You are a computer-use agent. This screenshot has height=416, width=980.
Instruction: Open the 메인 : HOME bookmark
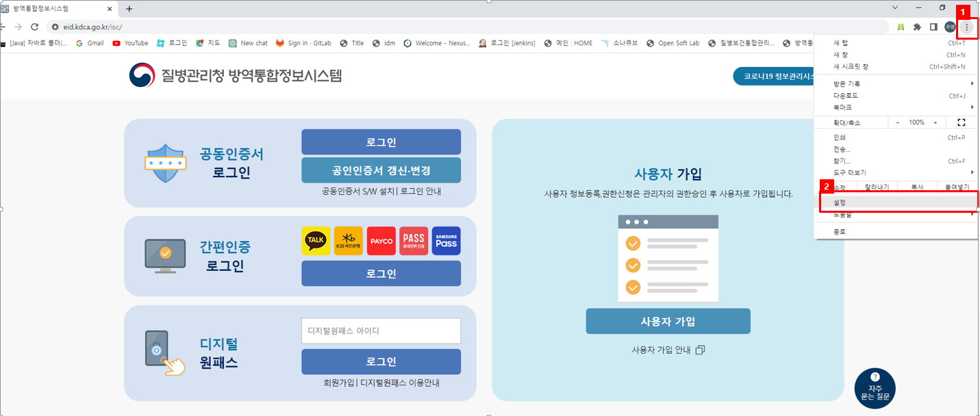click(x=568, y=43)
